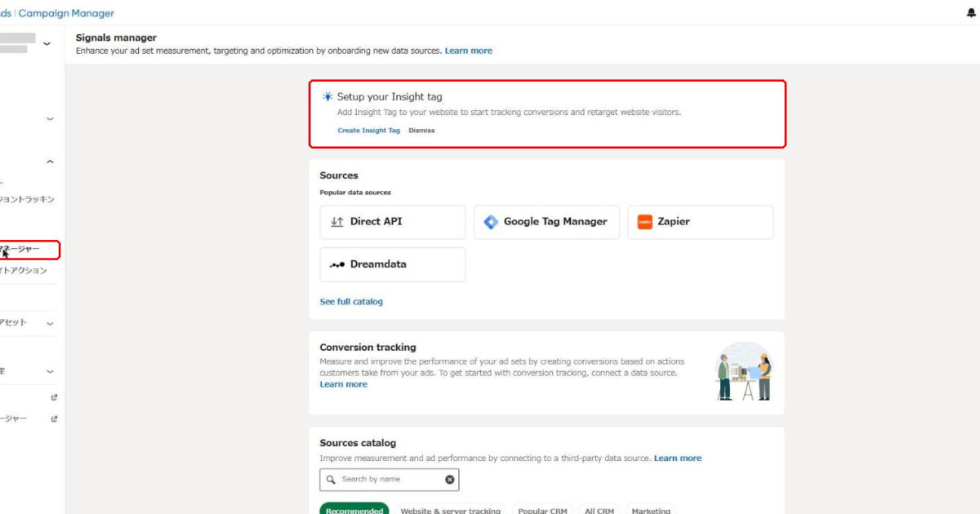Viewport: 980px width, 514px height.
Task: Click the Sources catalog heading
Action: point(358,443)
